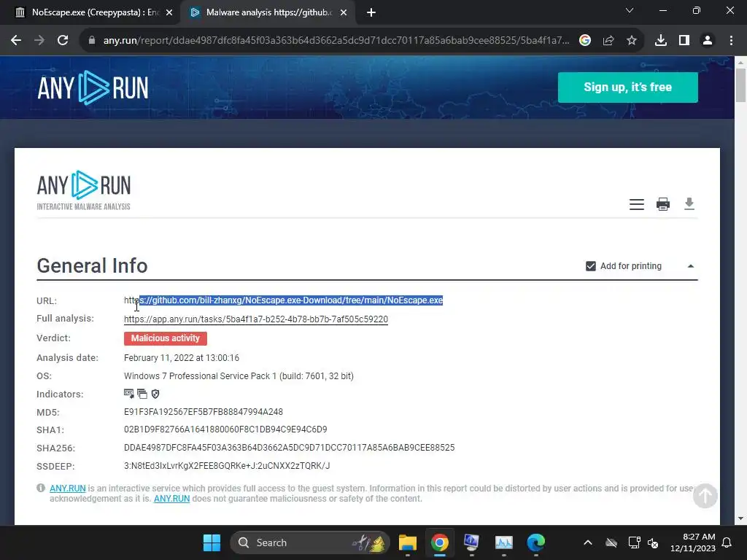Image resolution: width=747 pixels, height=560 pixels.
Task: Click the first Indicators icon
Action: point(128,394)
